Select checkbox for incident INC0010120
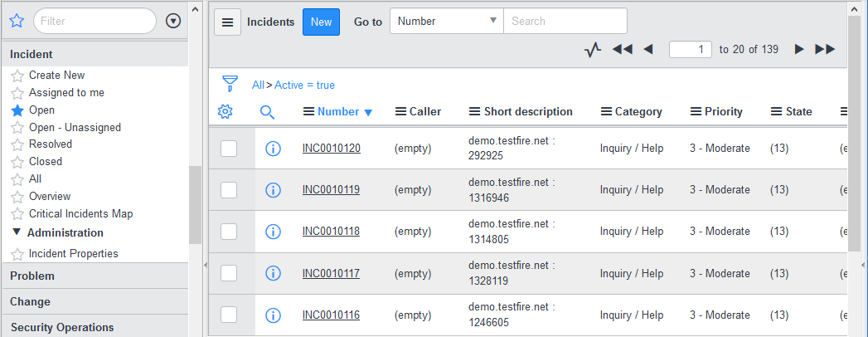868x337 pixels. [x=229, y=149]
